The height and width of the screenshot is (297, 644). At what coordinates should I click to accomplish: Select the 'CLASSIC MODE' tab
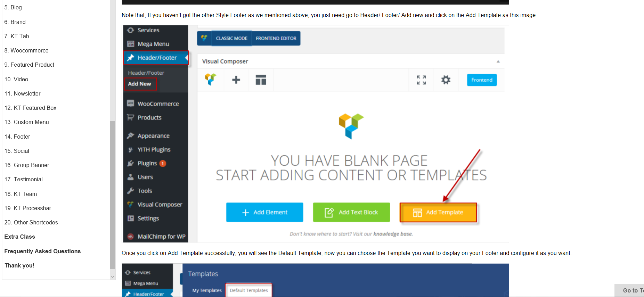tap(231, 38)
